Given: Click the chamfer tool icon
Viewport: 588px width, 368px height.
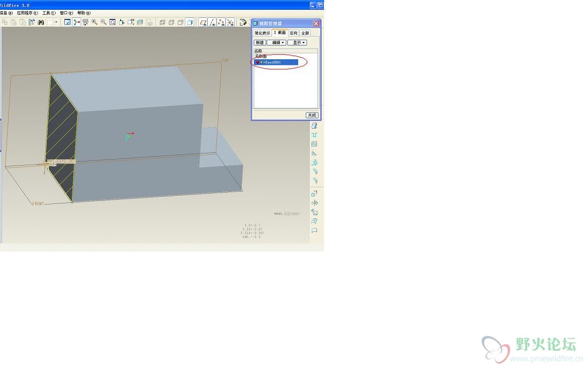Looking at the screenshot, I should 314,180.
